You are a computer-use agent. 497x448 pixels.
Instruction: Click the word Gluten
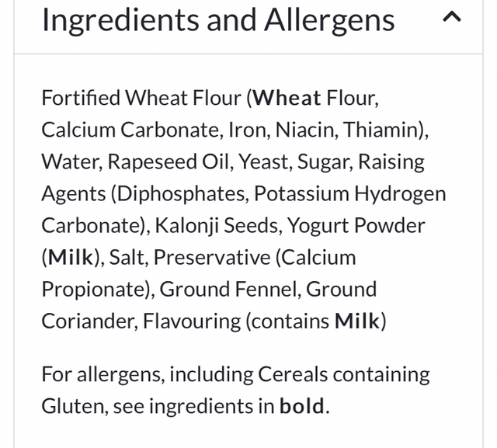[71, 406]
